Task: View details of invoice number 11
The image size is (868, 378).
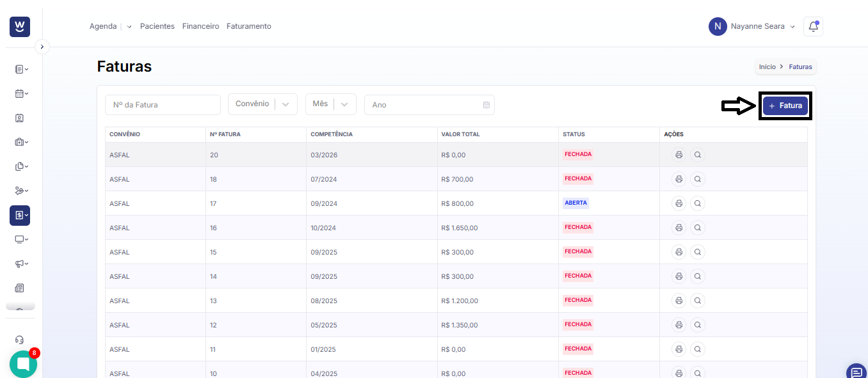Action: [x=698, y=349]
